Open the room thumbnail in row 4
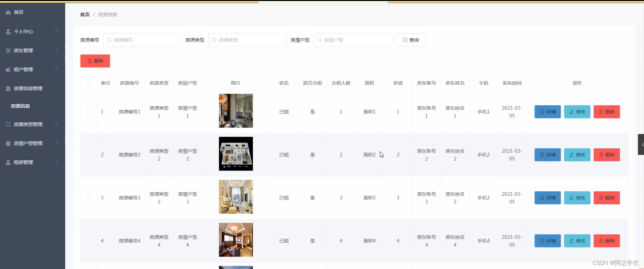The width and height of the screenshot is (644, 269). point(236,240)
